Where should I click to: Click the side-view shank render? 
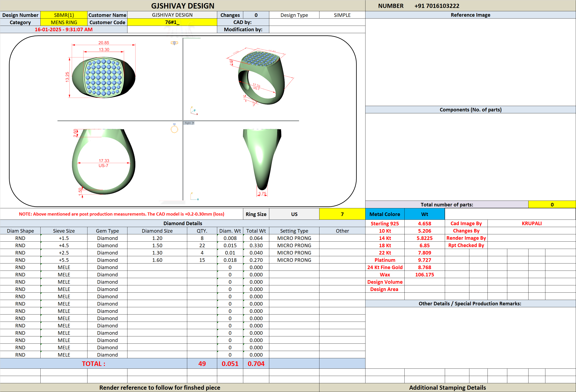[262, 159]
